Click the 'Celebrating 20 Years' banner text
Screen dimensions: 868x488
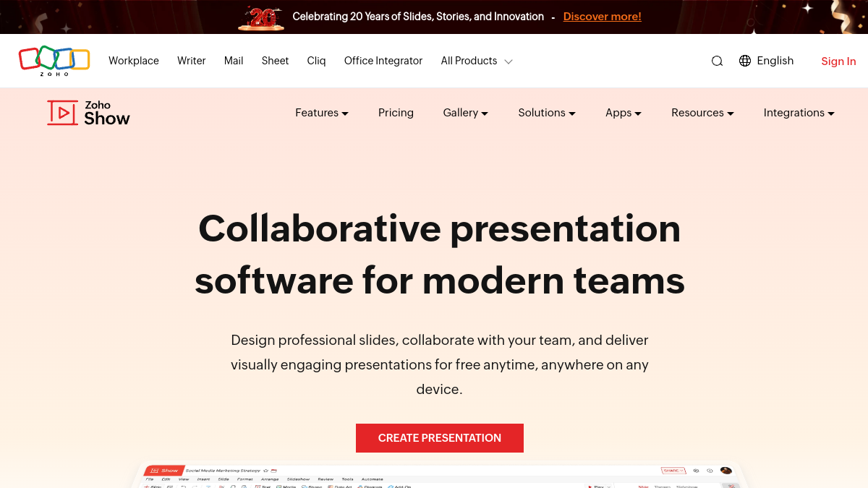point(418,17)
